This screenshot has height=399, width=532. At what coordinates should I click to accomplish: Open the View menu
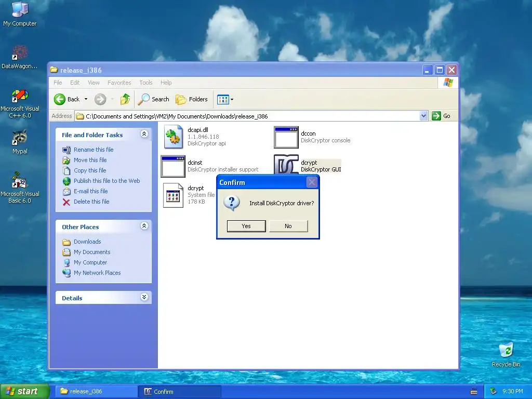point(94,83)
